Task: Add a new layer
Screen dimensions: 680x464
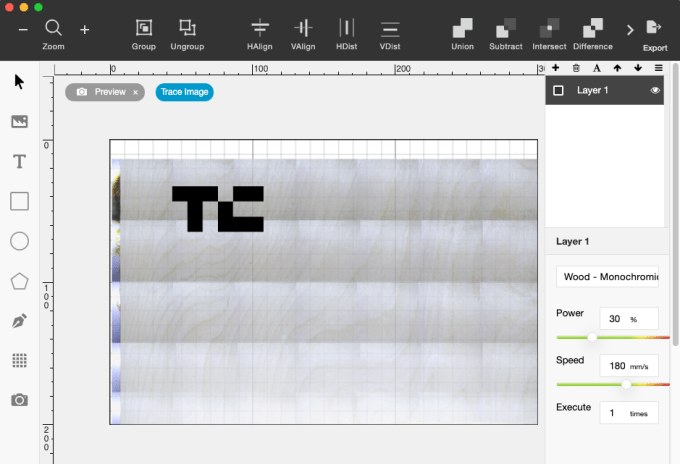Action: (556, 68)
